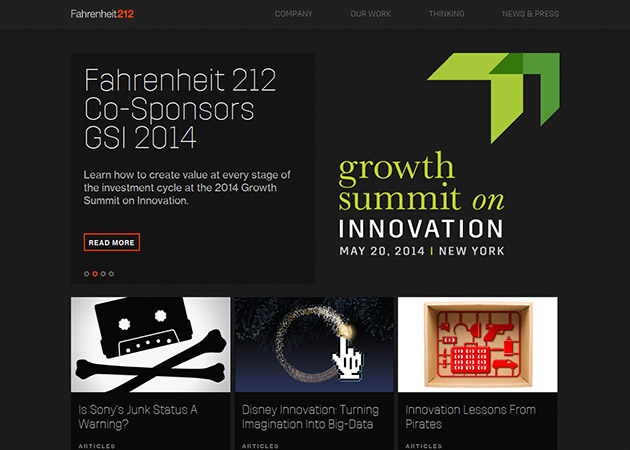Open the red model kit box thumbnail
This screenshot has width=630, height=450.
(x=478, y=345)
